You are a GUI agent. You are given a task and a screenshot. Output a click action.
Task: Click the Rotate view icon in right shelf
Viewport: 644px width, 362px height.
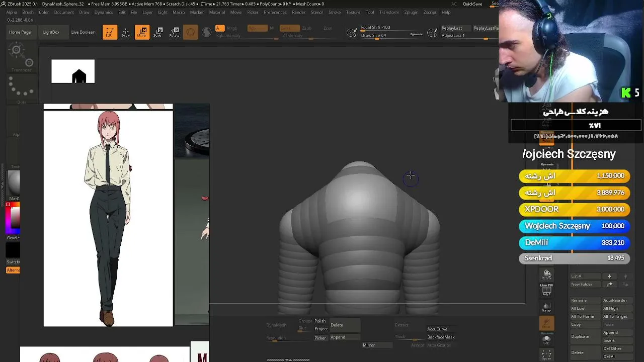[547, 274]
